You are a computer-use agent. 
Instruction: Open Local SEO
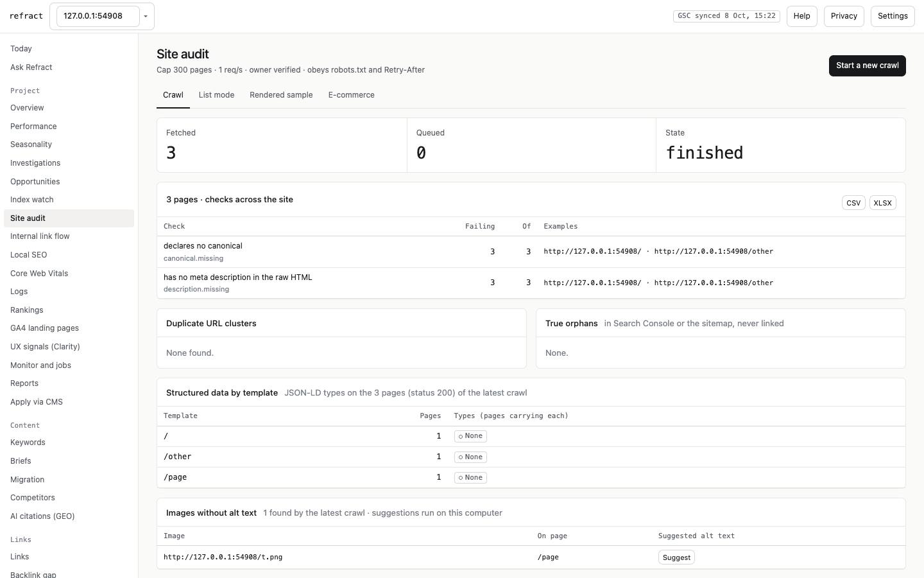pos(69,255)
